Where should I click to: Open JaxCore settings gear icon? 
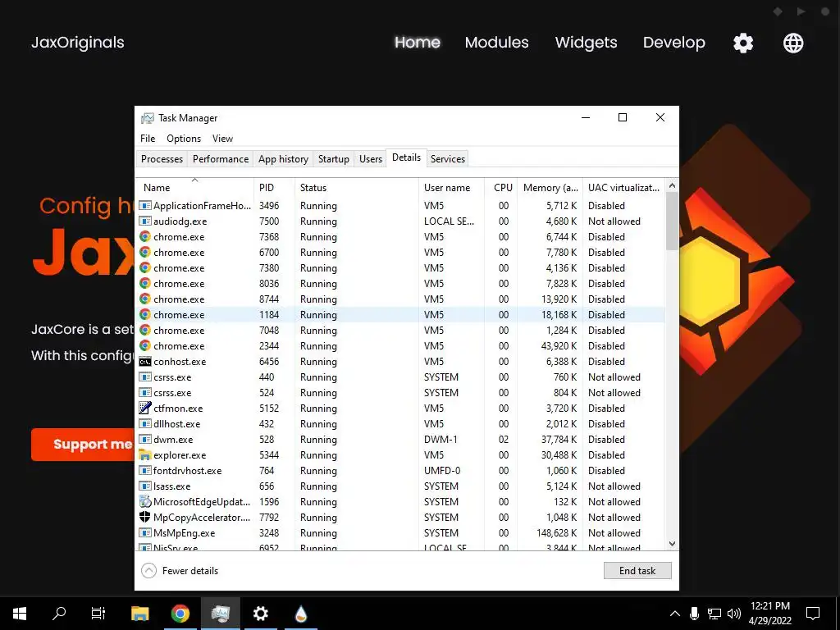(x=743, y=43)
